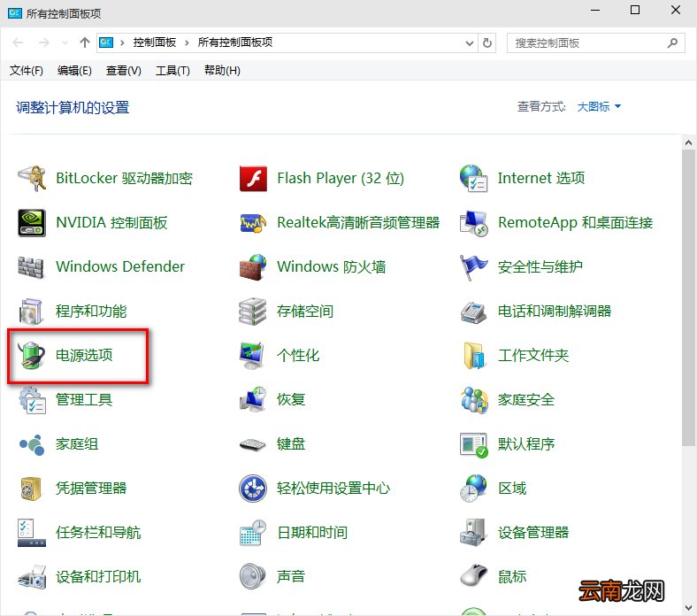Open the 轻松使用设置中心 icon
697x616 pixels.
[253, 488]
